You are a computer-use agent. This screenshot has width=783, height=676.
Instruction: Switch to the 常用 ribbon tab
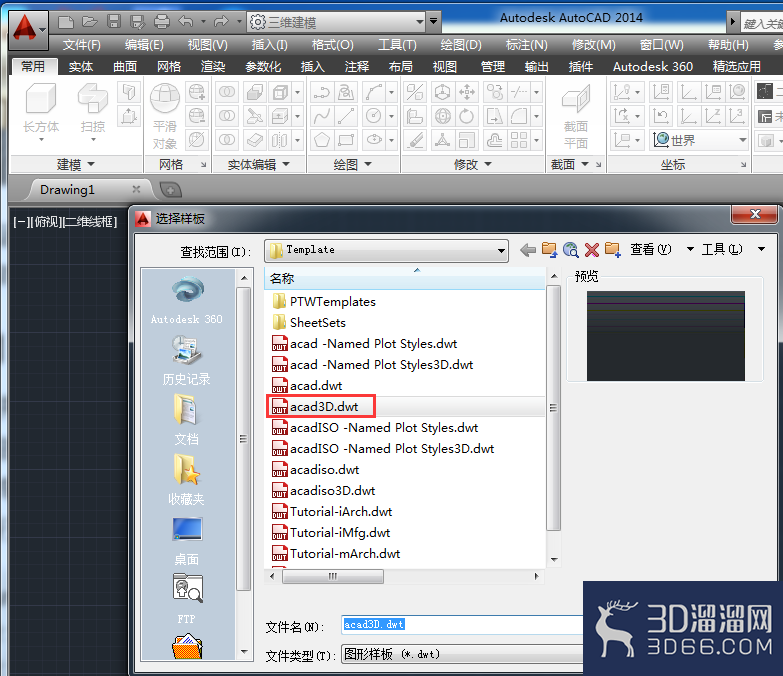33,66
